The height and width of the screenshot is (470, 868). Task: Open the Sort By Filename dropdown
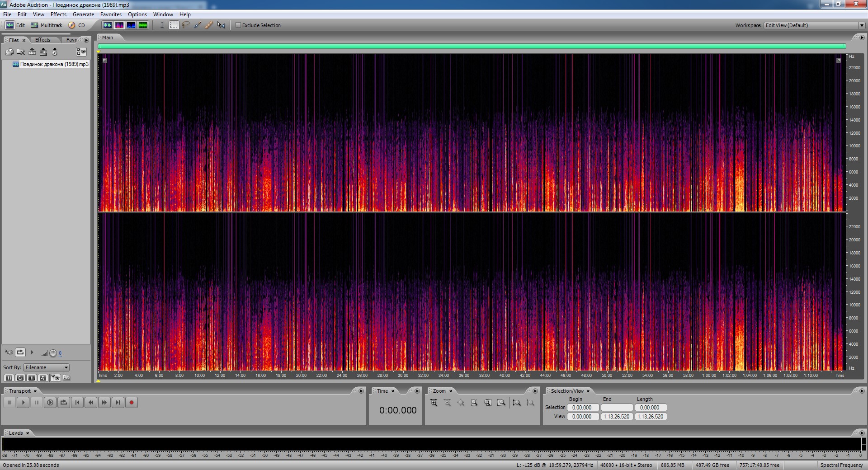point(66,367)
